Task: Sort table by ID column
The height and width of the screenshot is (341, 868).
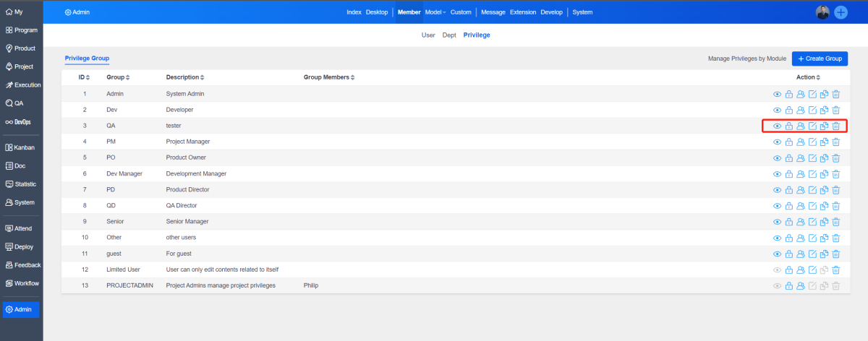Action: pyautogui.click(x=84, y=77)
